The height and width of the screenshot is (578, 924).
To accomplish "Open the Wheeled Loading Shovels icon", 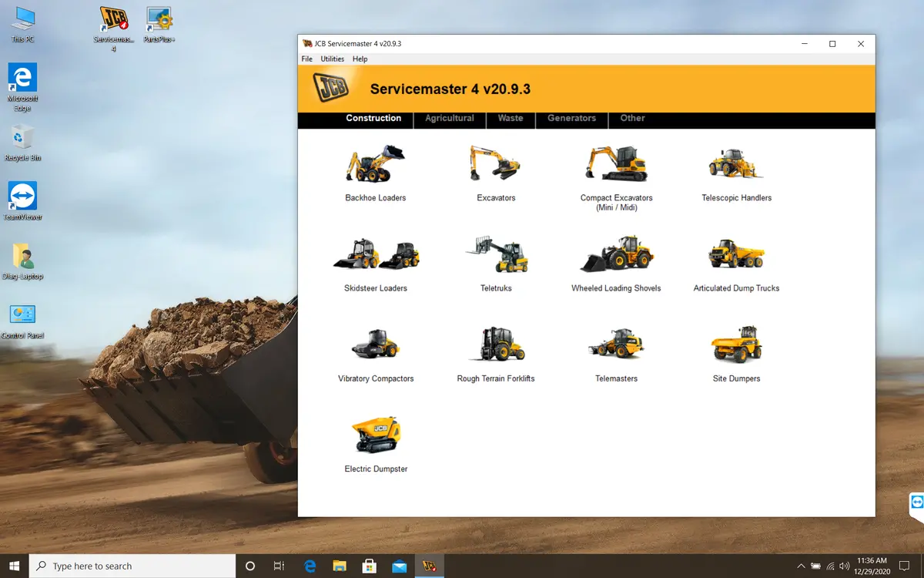I will (616, 254).
